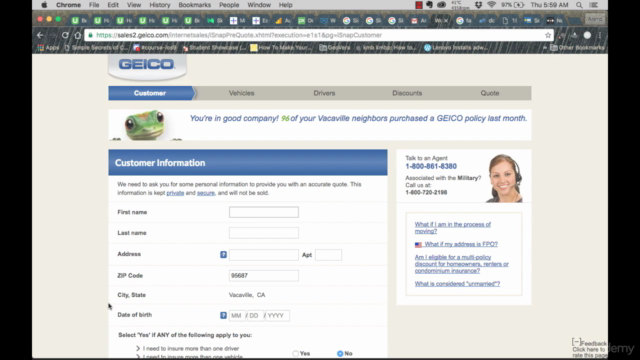Image resolution: width=640 pixels, height=360 pixels.
Task: Open the 'Student Showcase' bookmark
Action: pyautogui.click(x=215, y=48)
